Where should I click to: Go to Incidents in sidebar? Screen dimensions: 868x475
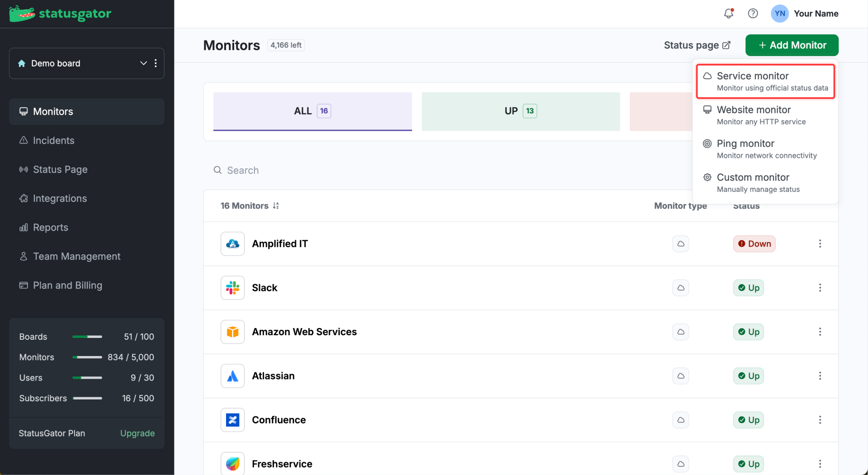pos(87,141)
